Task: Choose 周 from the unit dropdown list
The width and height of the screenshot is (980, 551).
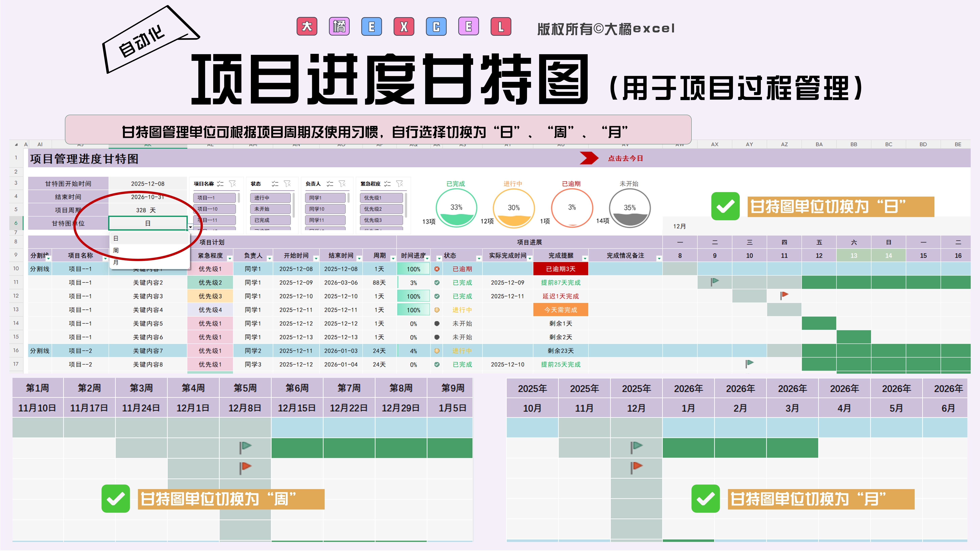Action: [116, 250]
